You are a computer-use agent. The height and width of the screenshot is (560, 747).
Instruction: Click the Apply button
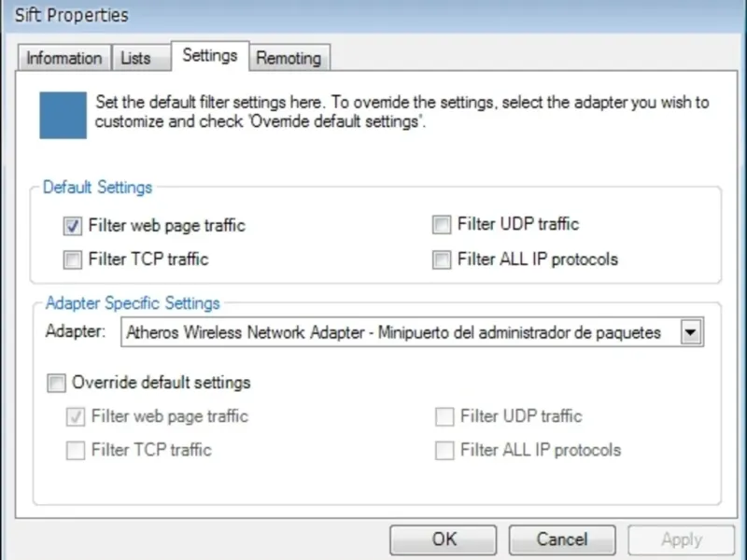pyautogui.click(x=681, y=539)
